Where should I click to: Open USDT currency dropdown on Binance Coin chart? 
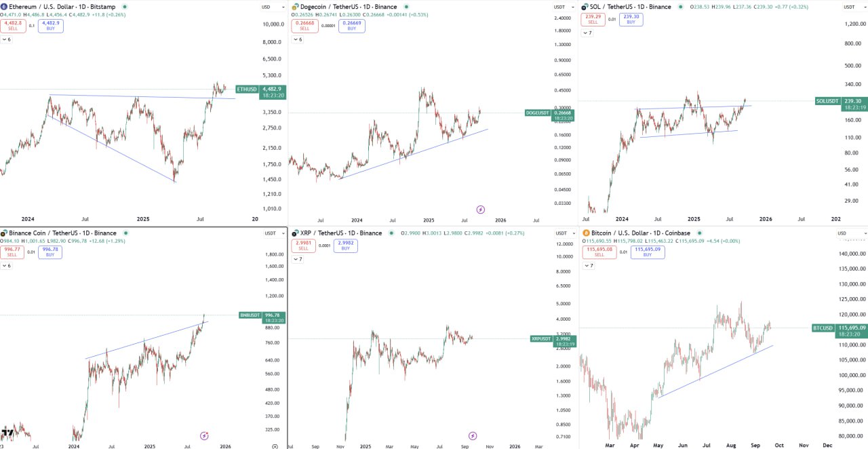[x=270, y=233]
